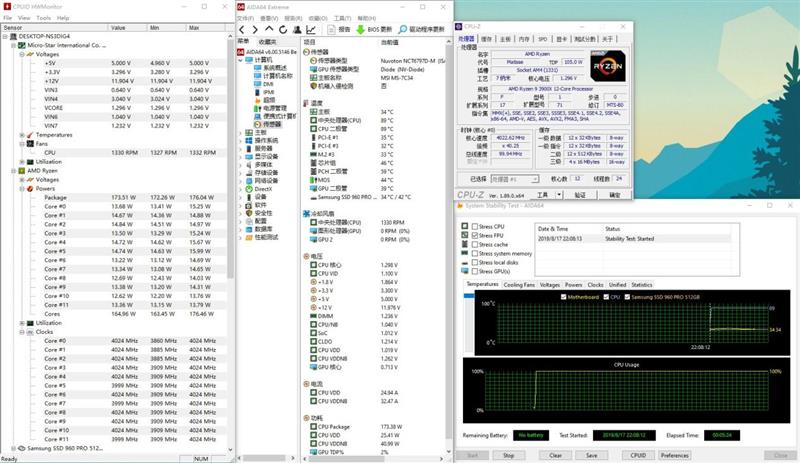Select 传感器 sensor item in AIDA64 tree
Image resolution: width=800 pixels, height=463 pixels.
point(268,124)
